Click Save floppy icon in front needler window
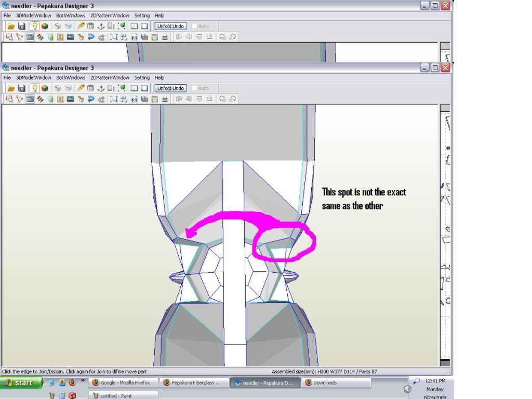Viewport: 532px width, 399px height. point(21,88)
